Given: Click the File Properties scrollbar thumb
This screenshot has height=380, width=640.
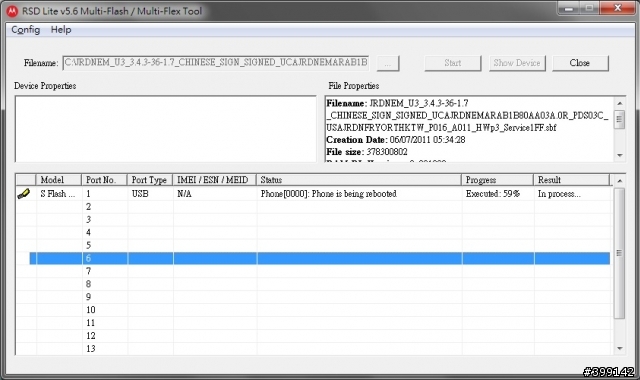Looking at the screenshot, I should (620, 120).
